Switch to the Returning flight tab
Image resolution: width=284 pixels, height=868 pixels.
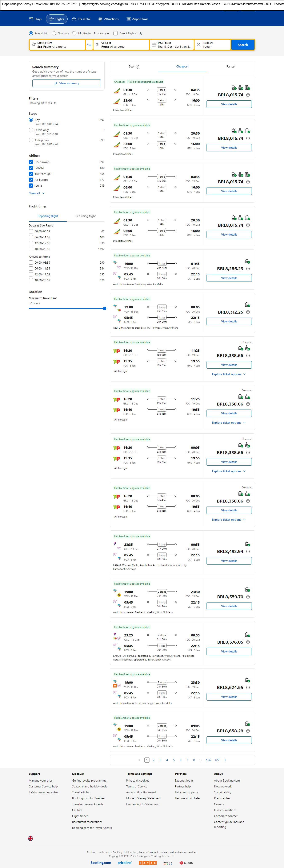pyautogui.click(x=85, y=216)
